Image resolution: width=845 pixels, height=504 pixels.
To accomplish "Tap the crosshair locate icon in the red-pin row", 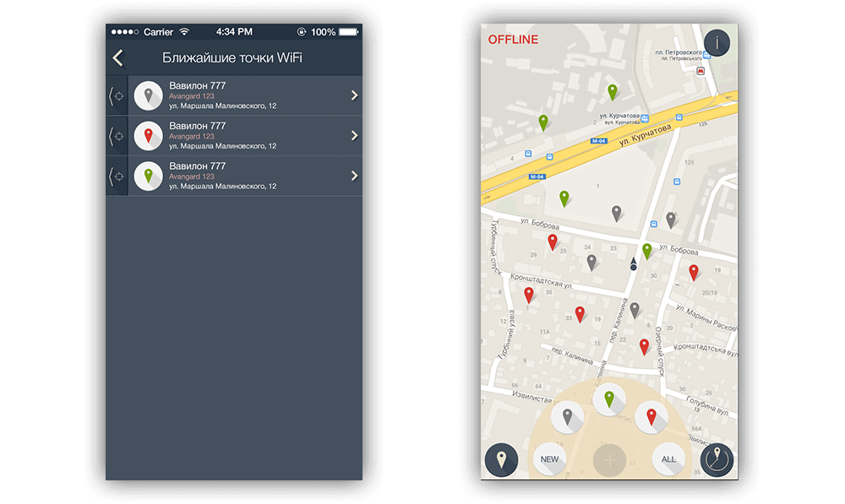I will coord(117,136).
